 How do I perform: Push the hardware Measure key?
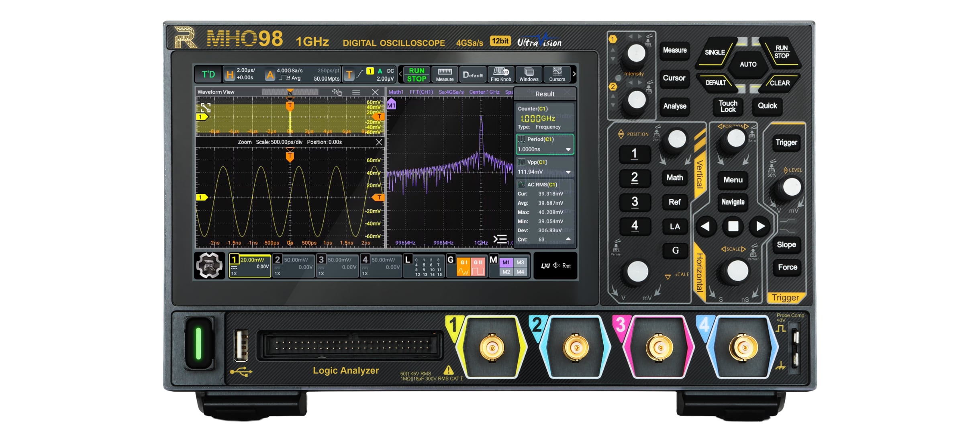pyautogui.click(x=675, y=51)
